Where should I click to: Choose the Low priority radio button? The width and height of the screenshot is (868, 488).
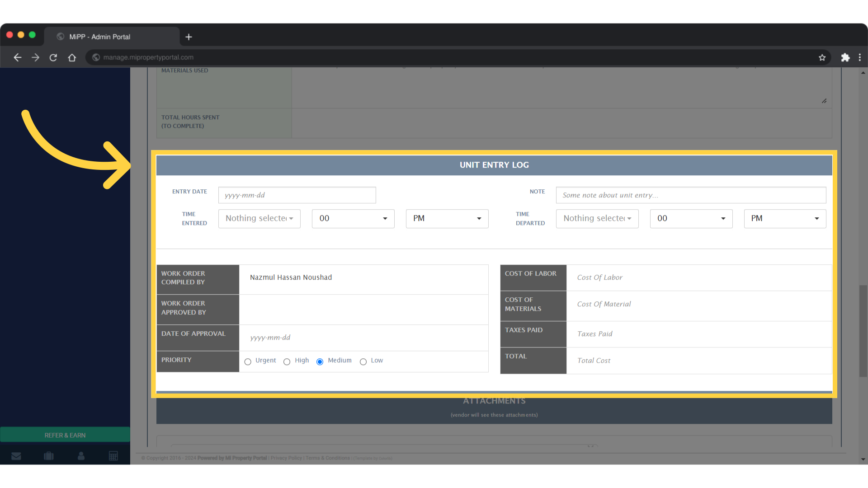(363, 362)
